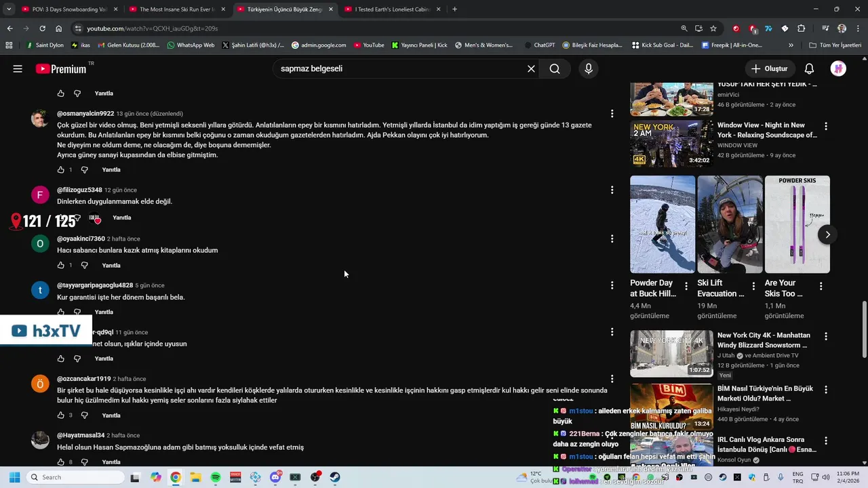Open options for BİM Nasıl Türkiye'nin video
The height and width of the screenshot is (488, 868).
(x=825, y=390)
